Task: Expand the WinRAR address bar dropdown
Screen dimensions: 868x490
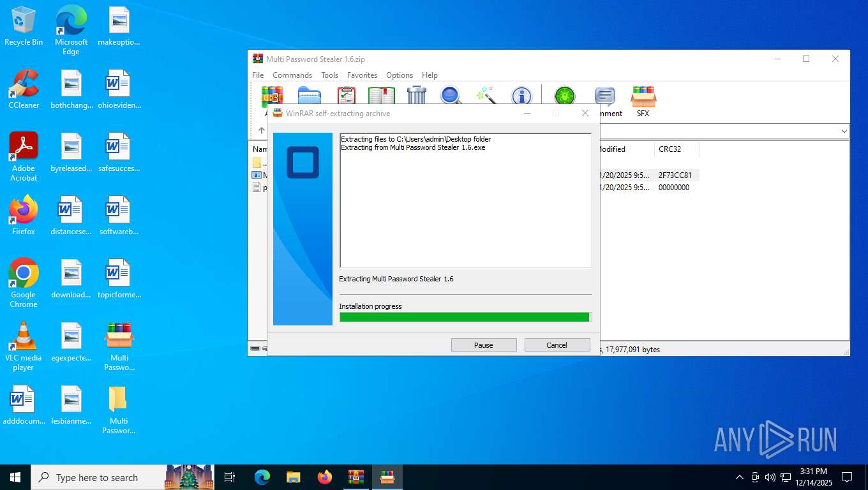Action: point(844,131)
